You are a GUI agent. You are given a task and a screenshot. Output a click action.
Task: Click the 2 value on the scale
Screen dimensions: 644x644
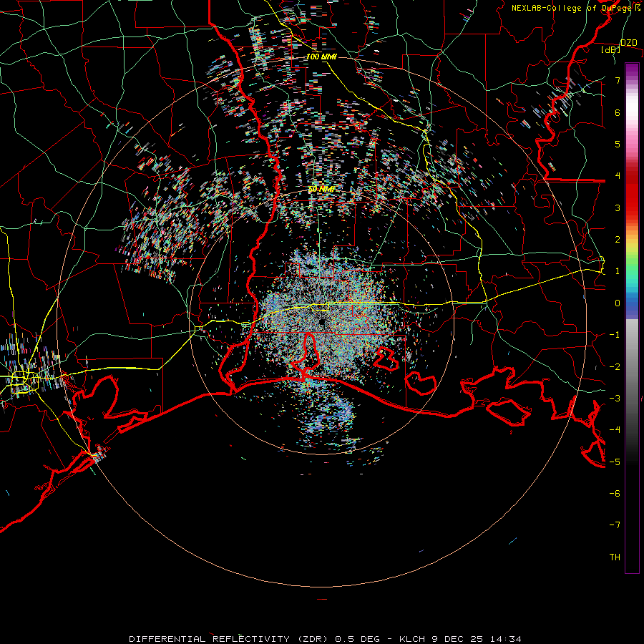pos(618,240)
